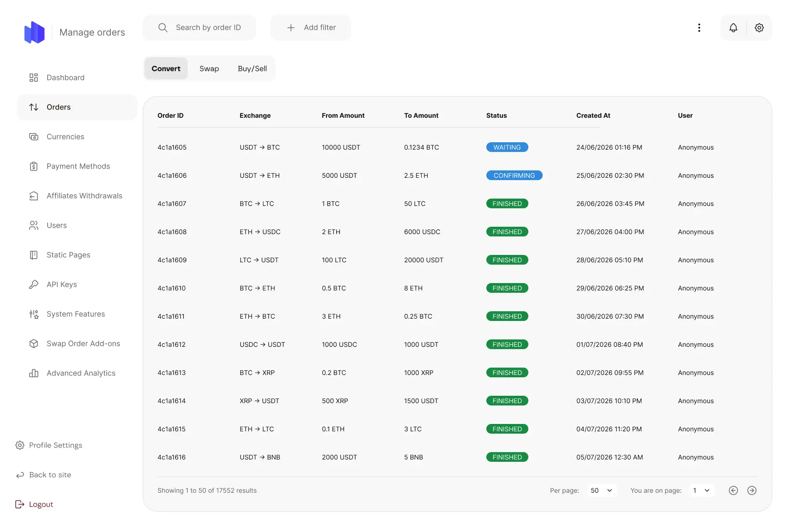Switch to the Buy/Sell tab
Viewport: 787px width, 532px height.
(252, 68)
